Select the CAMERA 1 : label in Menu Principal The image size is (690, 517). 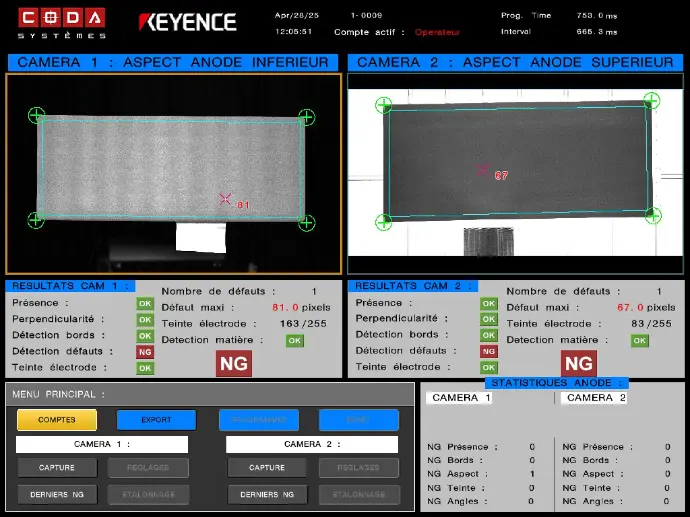pyautogui.click(x=102, y=444)
